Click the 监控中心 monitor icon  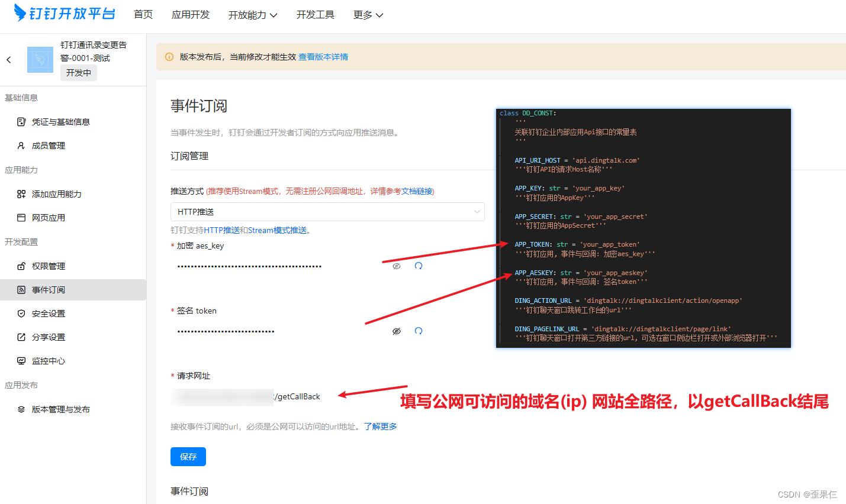click(21, 361)
